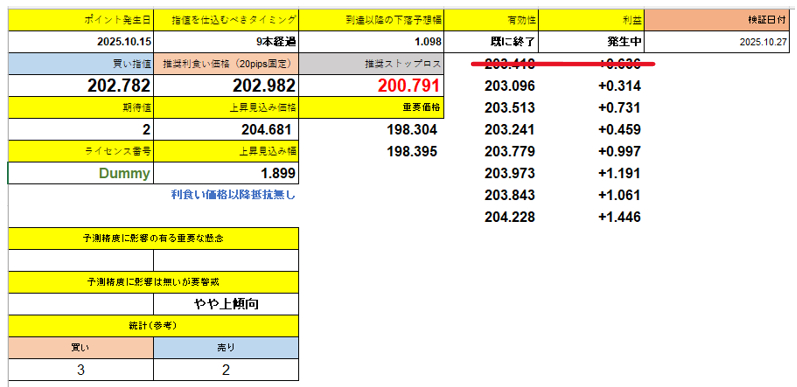Click the price 203.096

pyautogui.click(x=510, y=86)
